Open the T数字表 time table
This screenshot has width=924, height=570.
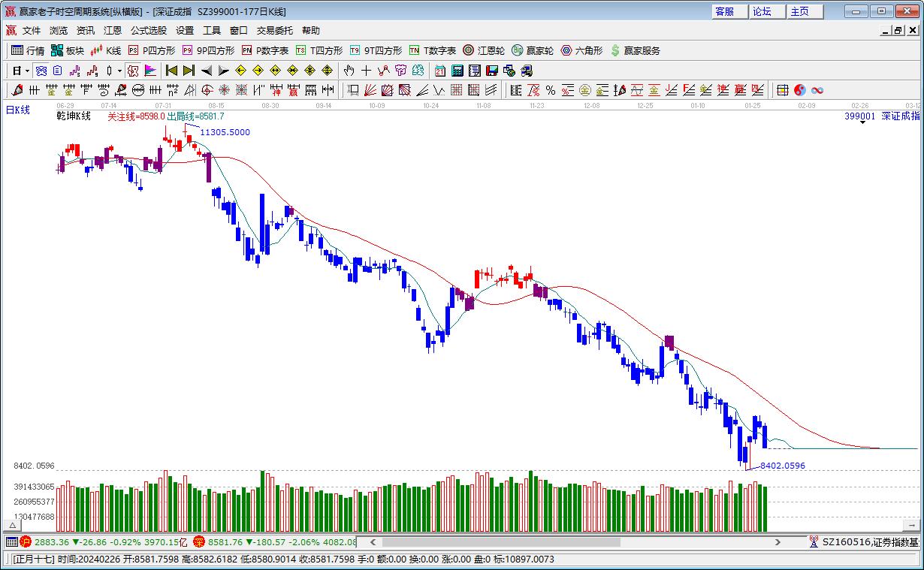coord(433,50)
